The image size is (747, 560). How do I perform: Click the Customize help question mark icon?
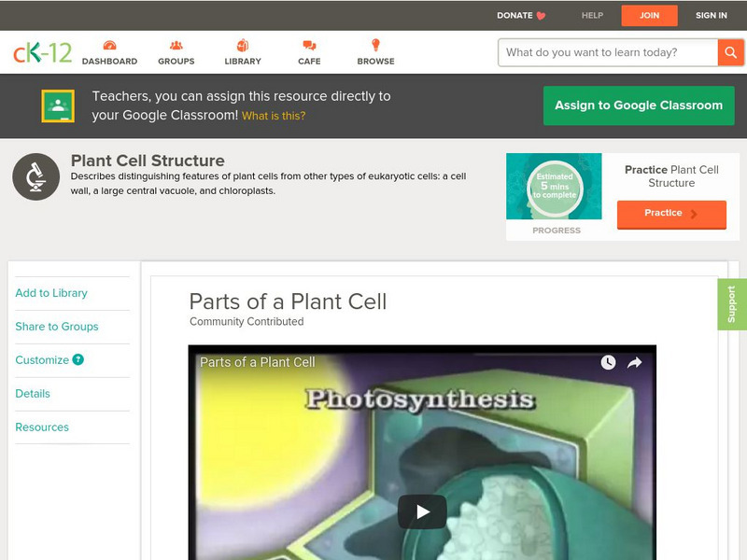(x=78, y=359)
